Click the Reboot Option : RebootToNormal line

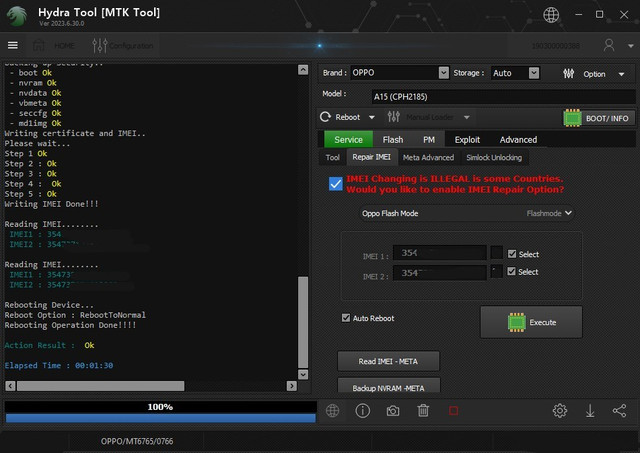click(75, 315)
